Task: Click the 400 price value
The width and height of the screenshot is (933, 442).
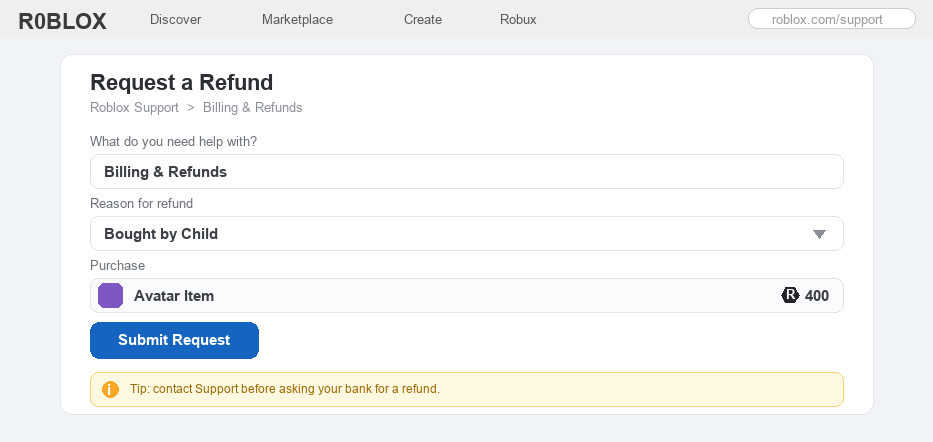Action: (x=816, y=296)
